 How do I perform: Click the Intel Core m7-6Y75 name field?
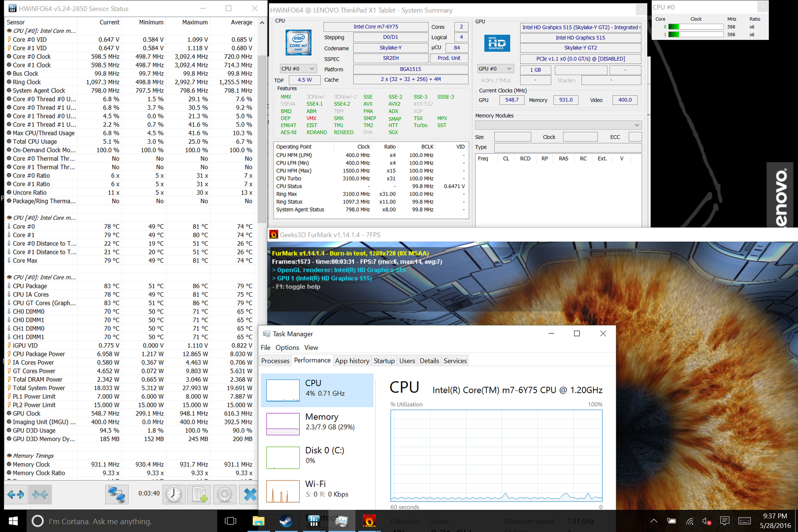tap(376, 27)
